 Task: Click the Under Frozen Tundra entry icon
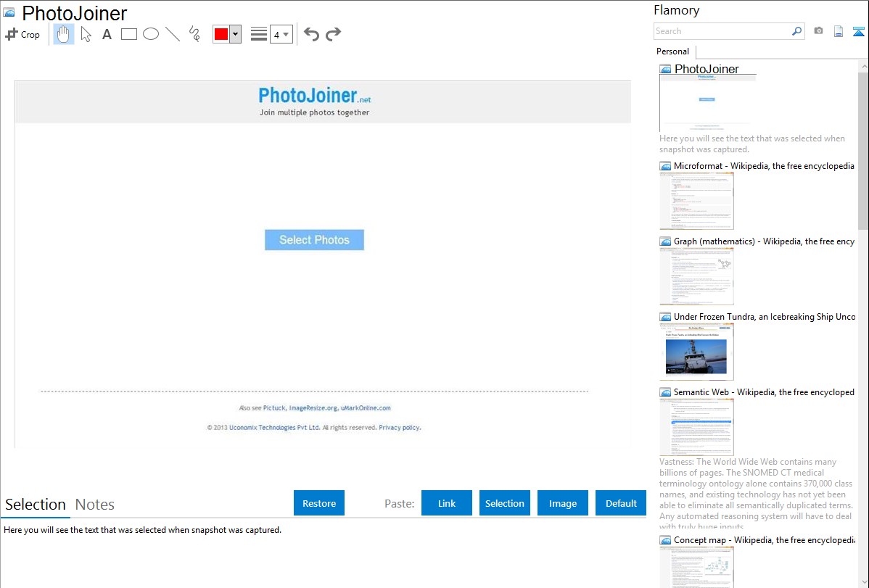tap(666, 317)
